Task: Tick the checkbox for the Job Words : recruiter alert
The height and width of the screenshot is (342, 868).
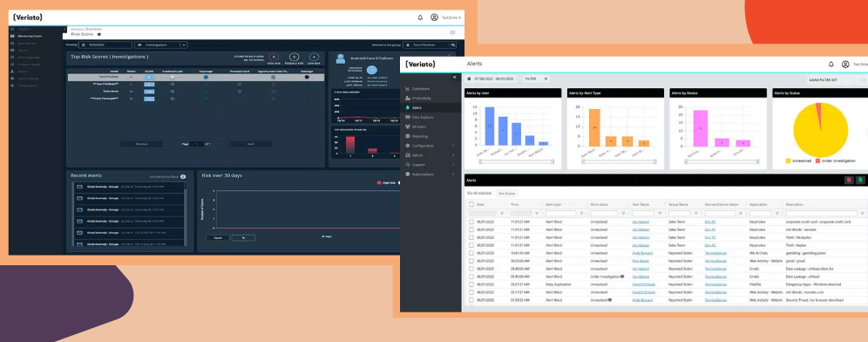Action: pyautogui.click(x=471, y=229)
